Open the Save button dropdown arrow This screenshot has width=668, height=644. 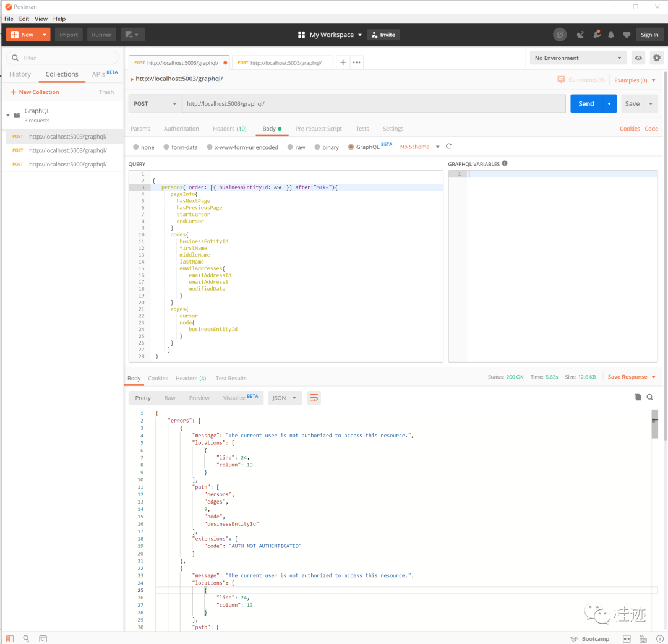tap(651, 103)
